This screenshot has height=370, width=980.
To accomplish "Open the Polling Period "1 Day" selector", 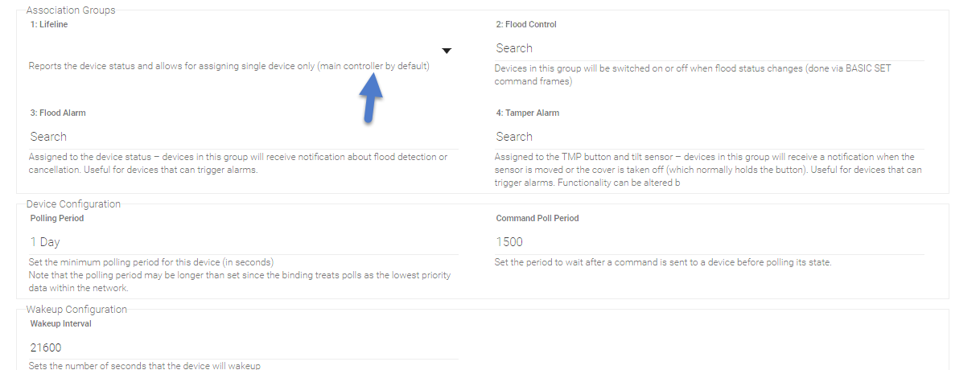I will (243, 242).
